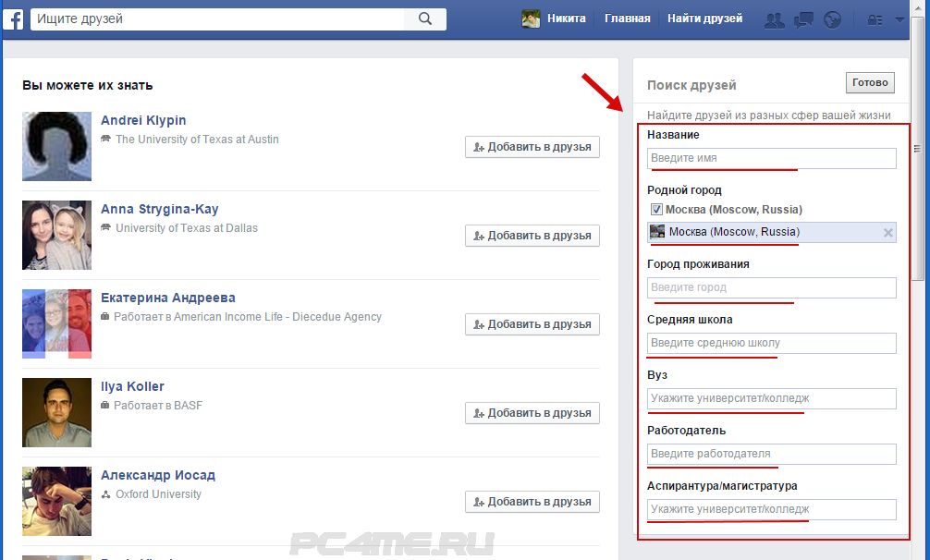This screenshot has width=930, height=560.
Task: Remove the Москва hometown tag with X
Action: tap(888, 233)
